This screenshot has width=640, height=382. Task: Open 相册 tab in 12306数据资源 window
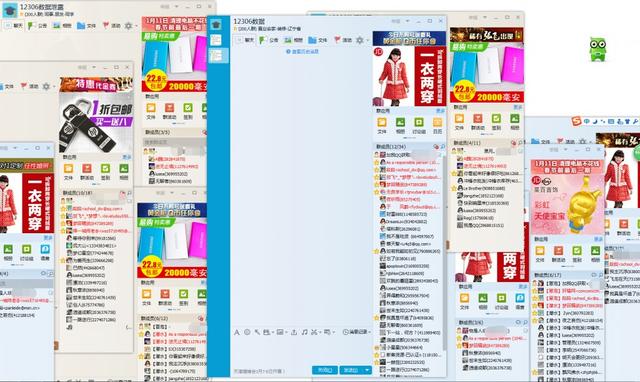62,25
